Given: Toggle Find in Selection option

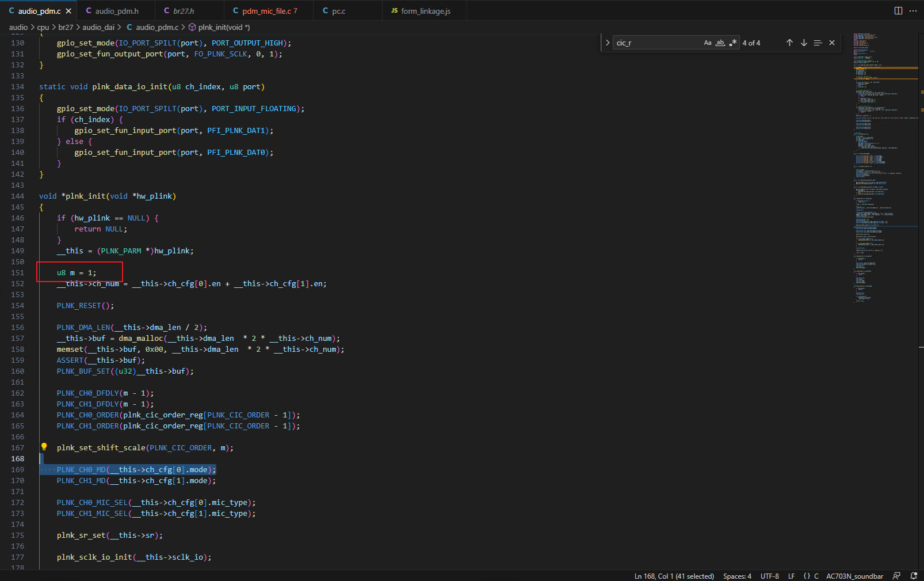Looking at the screenshot, I should 818,43.
